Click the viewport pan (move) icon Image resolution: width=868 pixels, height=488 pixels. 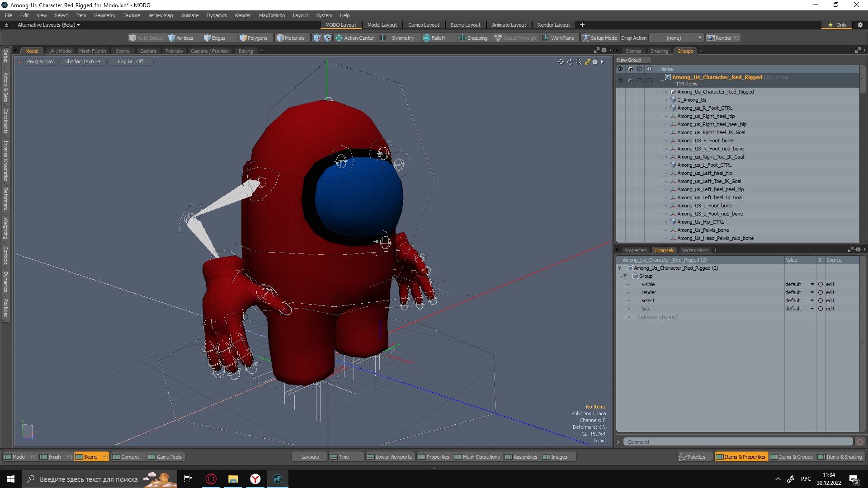point(561,62)
